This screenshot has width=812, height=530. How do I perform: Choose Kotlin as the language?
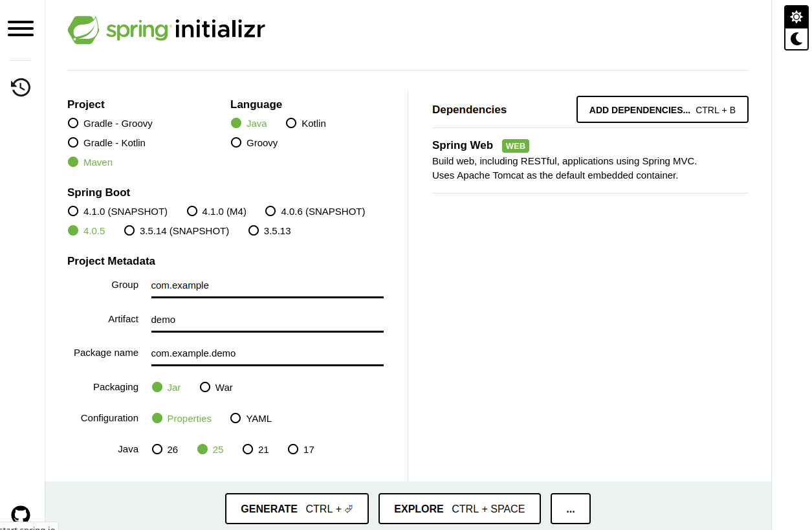point(291,123)
